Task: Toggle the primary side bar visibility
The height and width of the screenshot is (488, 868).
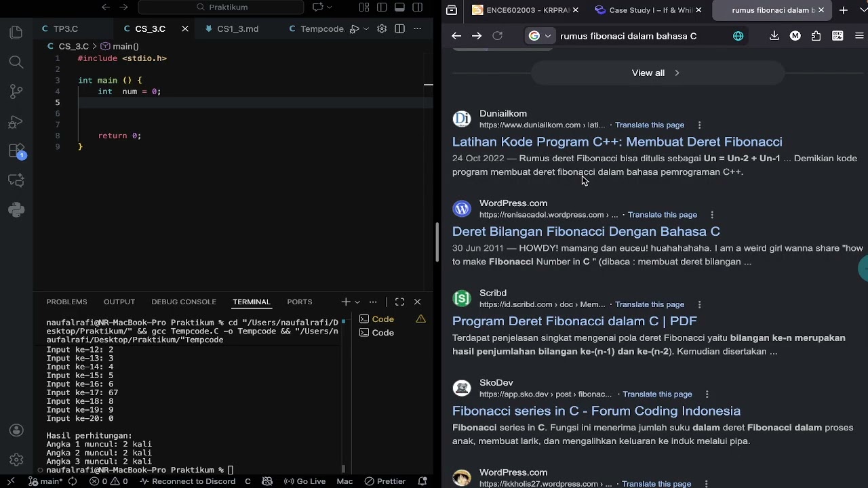Action: 382,7
